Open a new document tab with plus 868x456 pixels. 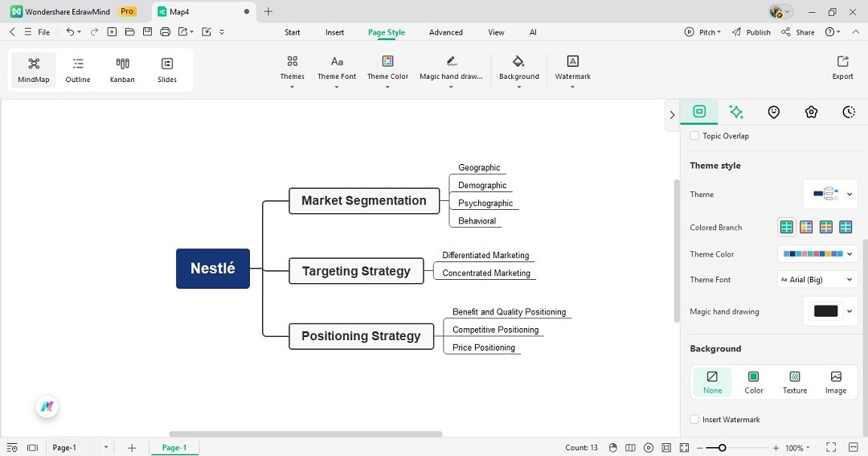[x=268, y=11]
